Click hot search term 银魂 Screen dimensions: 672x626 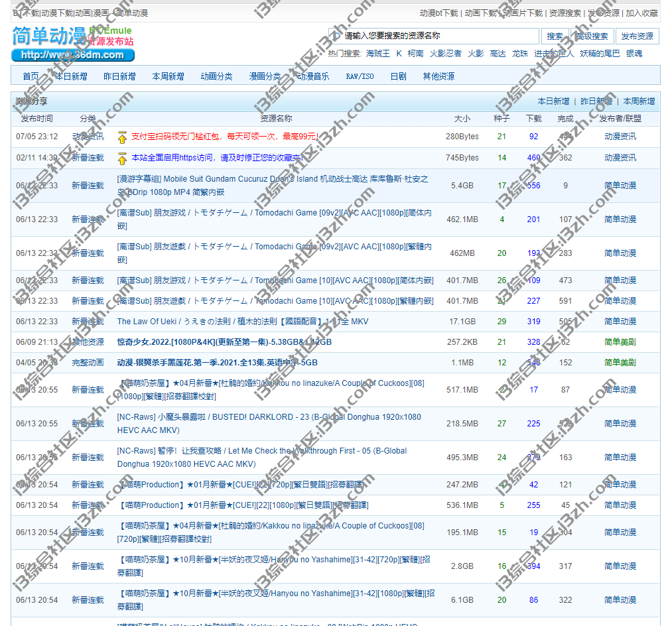pos(634,54)
